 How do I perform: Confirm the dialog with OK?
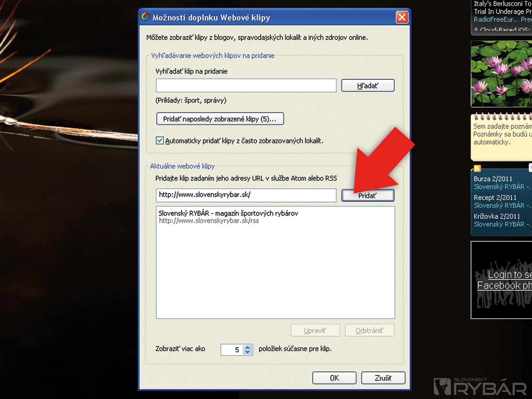tap(334, 378)
